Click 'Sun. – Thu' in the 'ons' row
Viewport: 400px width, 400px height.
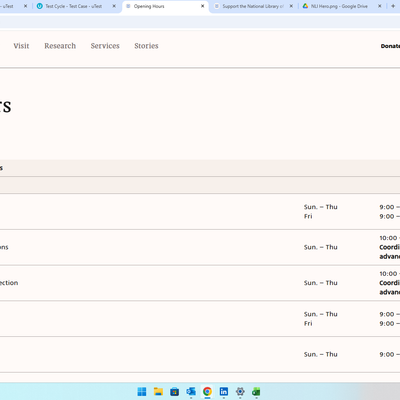tap(321, 247)
